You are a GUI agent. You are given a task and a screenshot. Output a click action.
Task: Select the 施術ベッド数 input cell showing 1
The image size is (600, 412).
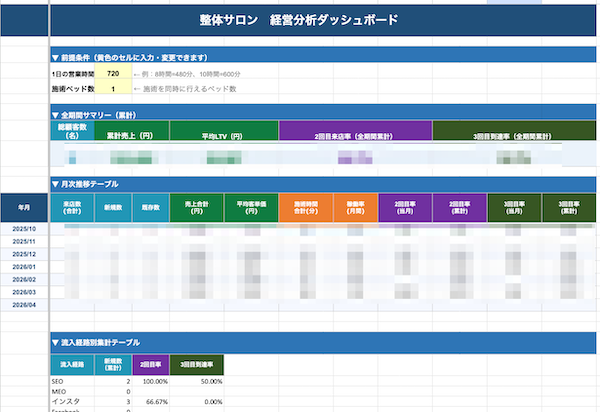click(x=113, y=89)
